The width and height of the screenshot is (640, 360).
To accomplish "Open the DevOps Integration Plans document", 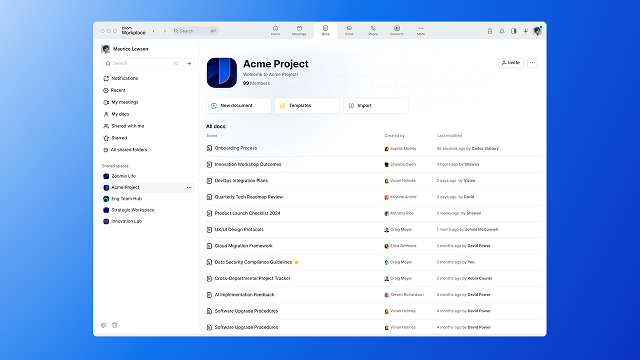I will click(241, 181).
